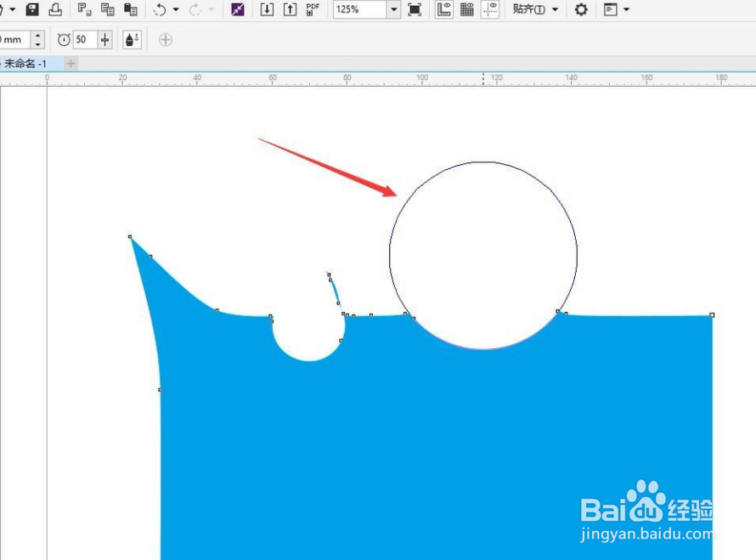Click the Import icon (down arrow)
The width and height of the screenshot is (756, 560).
pos(267,9)
